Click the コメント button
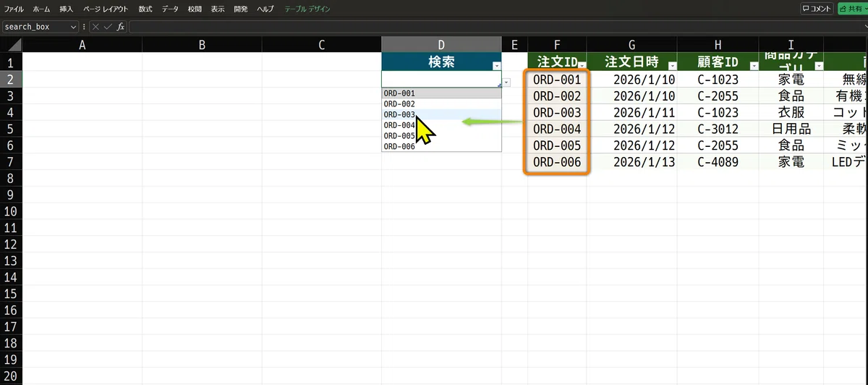This screenshot has width=868, height=385. (817, 9)
